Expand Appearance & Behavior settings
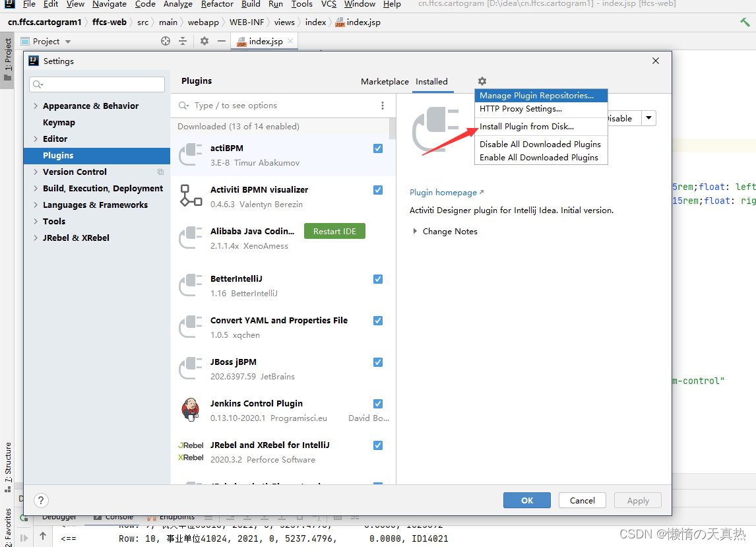 pyautogui.click(x=36, y=106)
